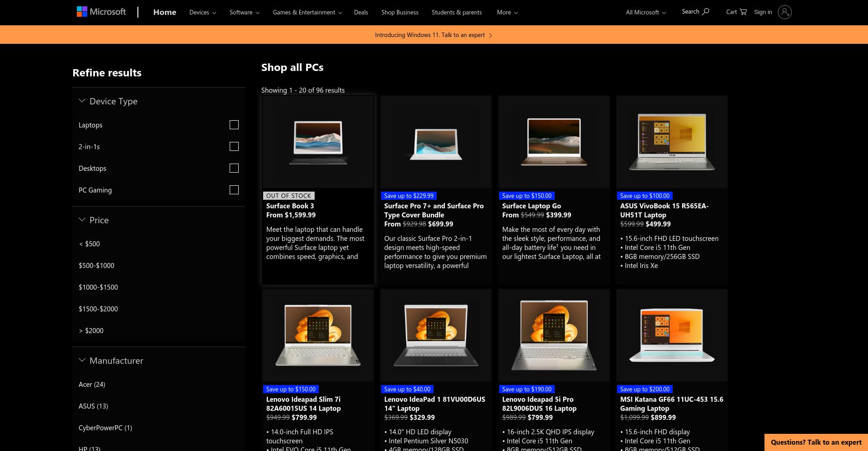The image size is (868, 451).
Task: Click Lenovo Ideapad Slim 7i title
Action: 303,404
